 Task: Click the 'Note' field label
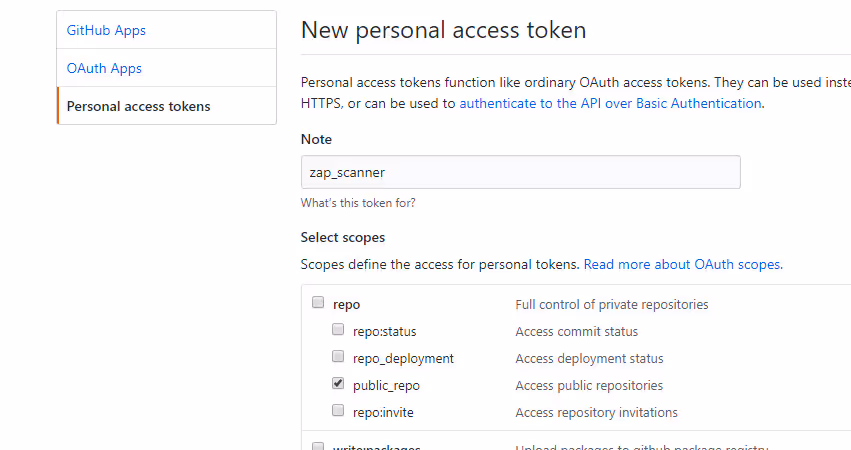[316, 140]
